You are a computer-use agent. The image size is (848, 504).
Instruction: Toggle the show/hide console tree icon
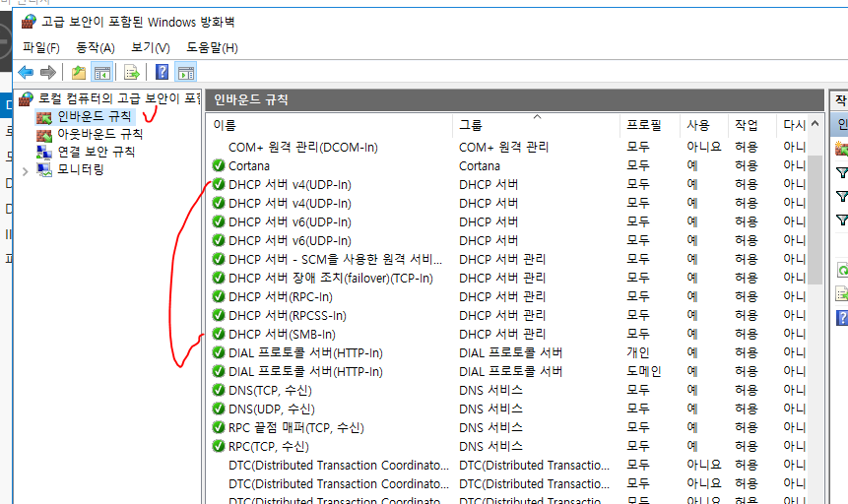[101, 72]
